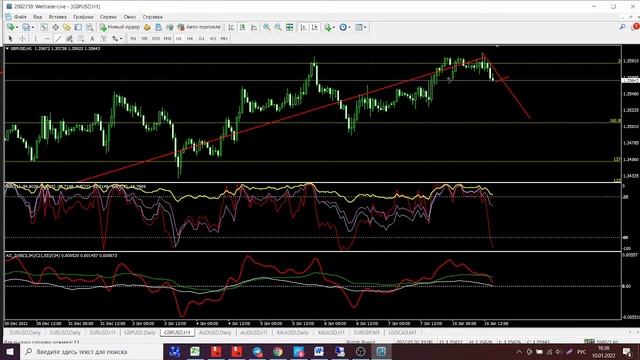Click the New Order button

pos(120,27)
